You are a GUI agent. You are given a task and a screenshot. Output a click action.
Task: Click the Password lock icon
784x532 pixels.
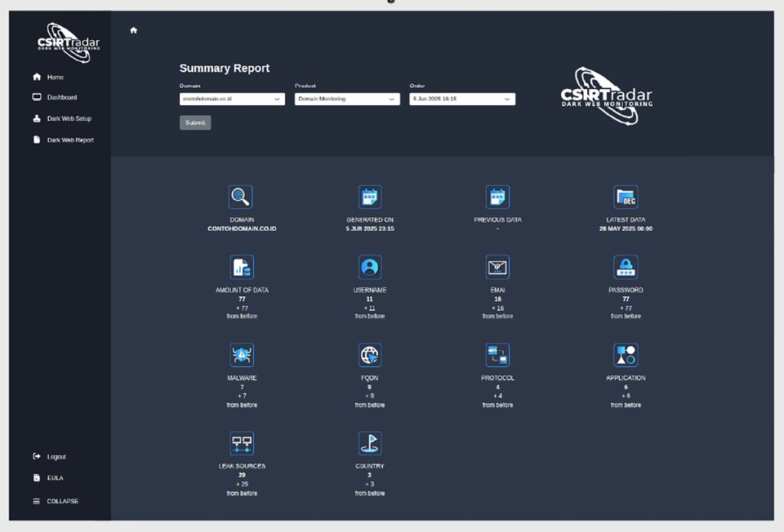626,267
